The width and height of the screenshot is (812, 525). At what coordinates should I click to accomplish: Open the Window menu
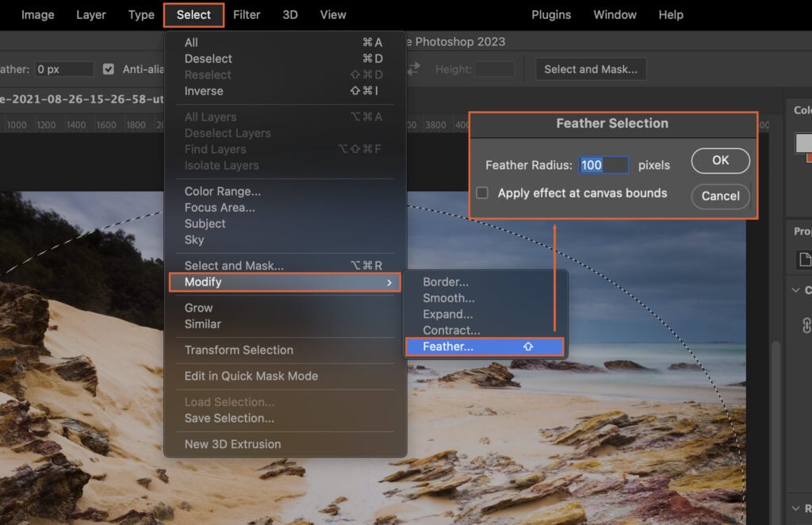tap(615, 14)
